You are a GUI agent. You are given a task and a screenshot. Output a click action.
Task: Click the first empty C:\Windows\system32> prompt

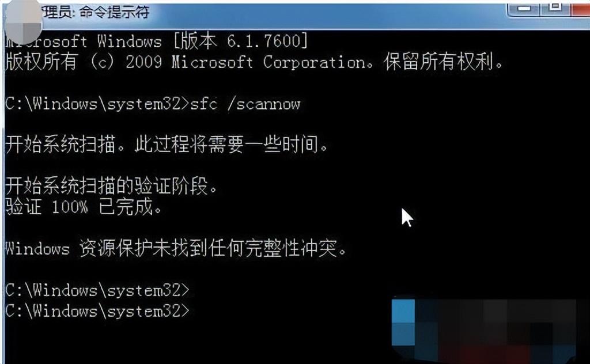point(97,290)
